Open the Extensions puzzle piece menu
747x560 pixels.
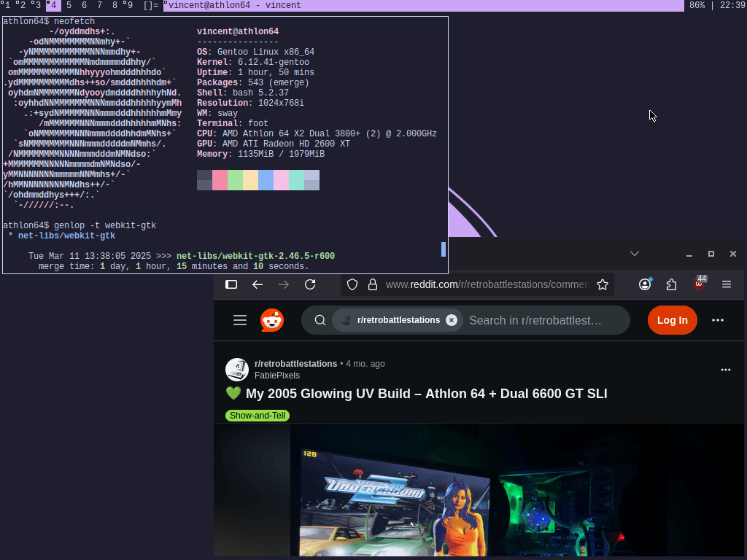coord(672,284)
